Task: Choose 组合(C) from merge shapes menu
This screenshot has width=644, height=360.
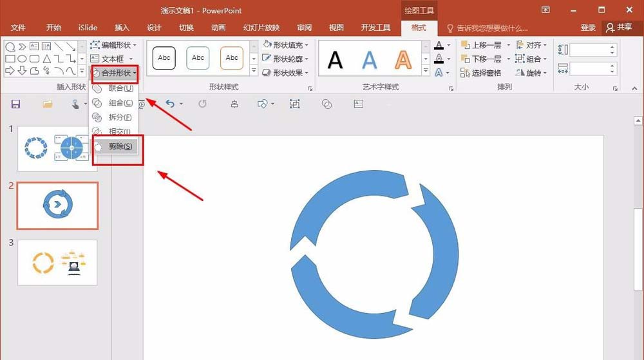Action: (114, 102)
